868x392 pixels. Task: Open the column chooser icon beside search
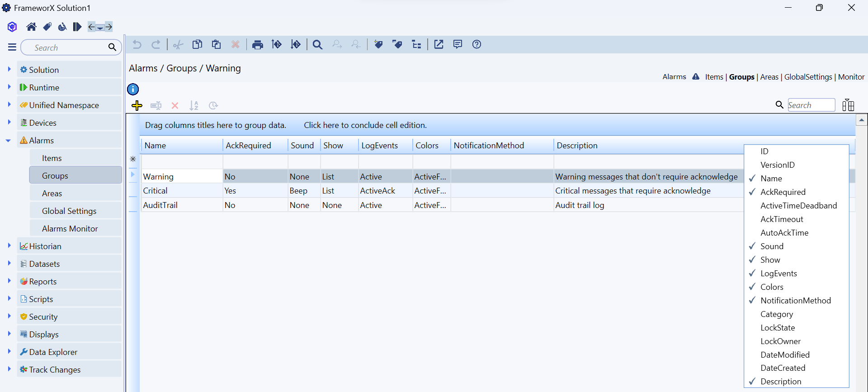(x=848, y=105)
